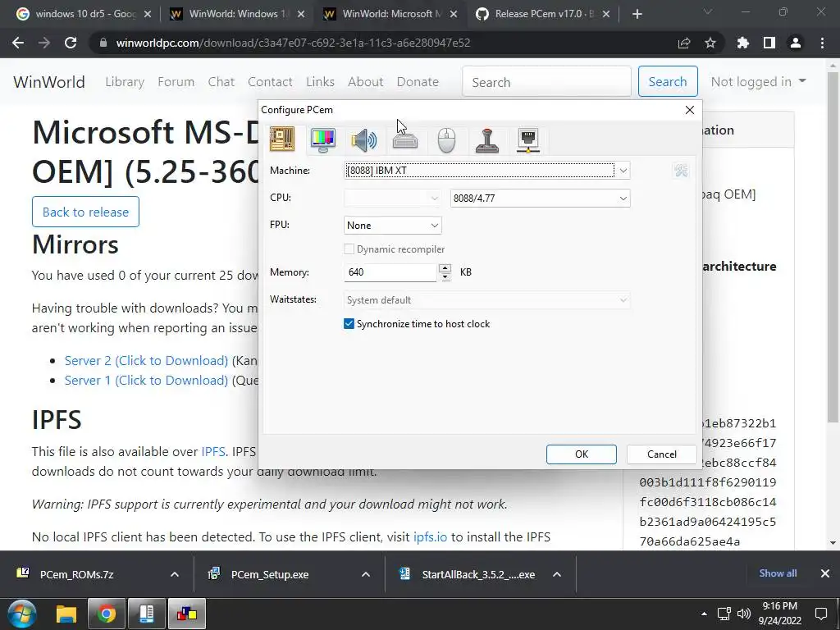Viewport: 840px width, 630px height.
Task: Toggle the Dynamic recompiler checkbox
Action: point(349,249)
